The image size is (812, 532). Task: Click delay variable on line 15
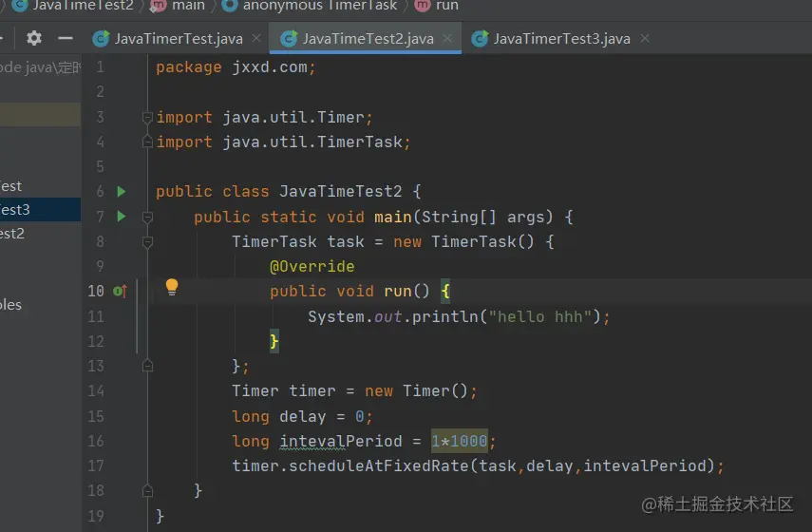pos(302,416)
